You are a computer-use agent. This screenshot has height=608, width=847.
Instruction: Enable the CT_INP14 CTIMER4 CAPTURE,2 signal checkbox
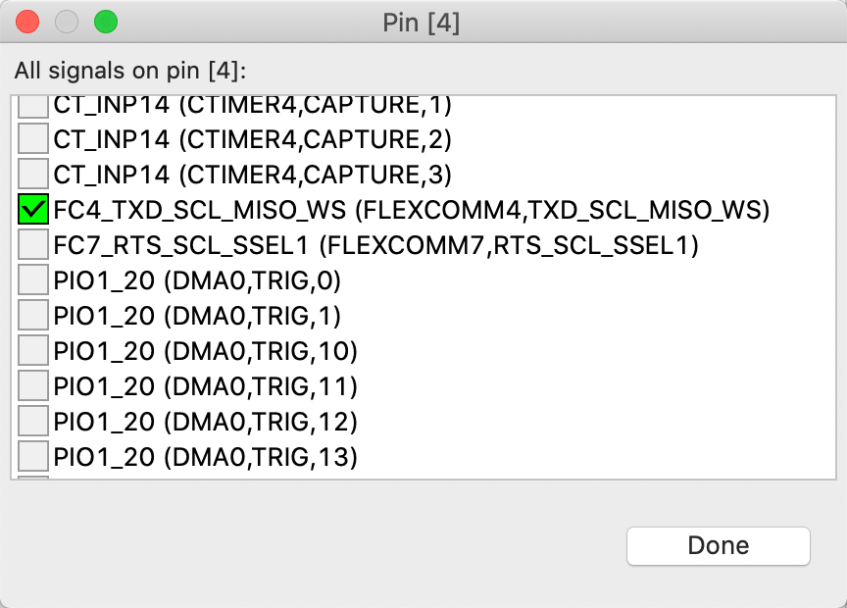[x=33, y=138]
